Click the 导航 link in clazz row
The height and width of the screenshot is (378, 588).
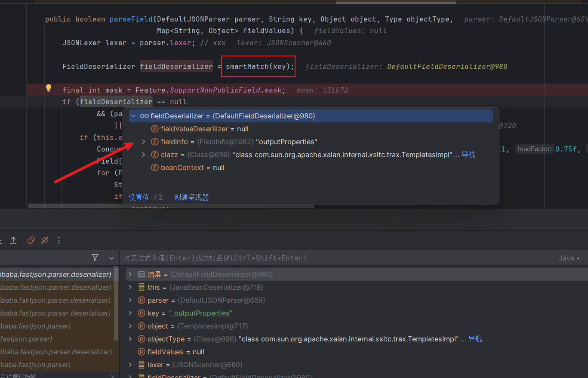[468, 155]
